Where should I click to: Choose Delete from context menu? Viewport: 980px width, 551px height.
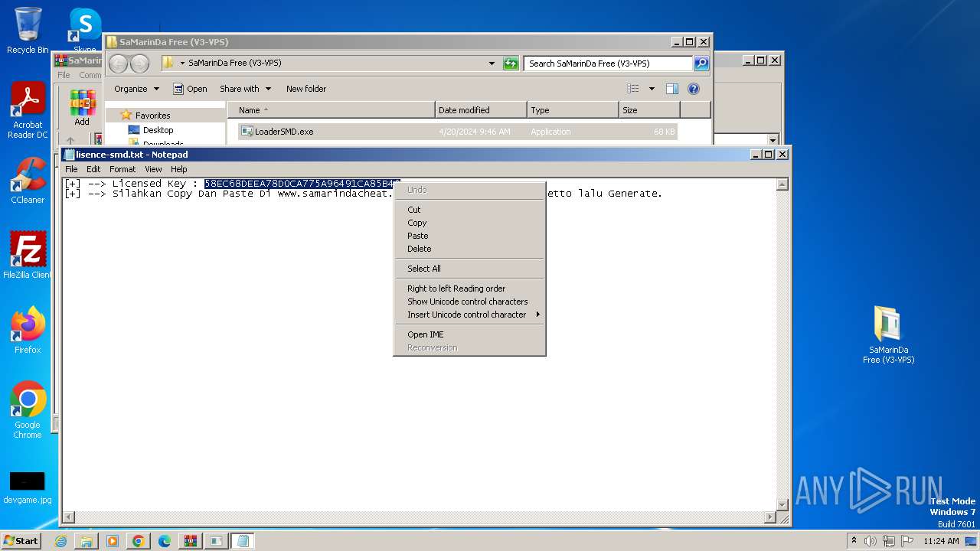tap(469, 249)
